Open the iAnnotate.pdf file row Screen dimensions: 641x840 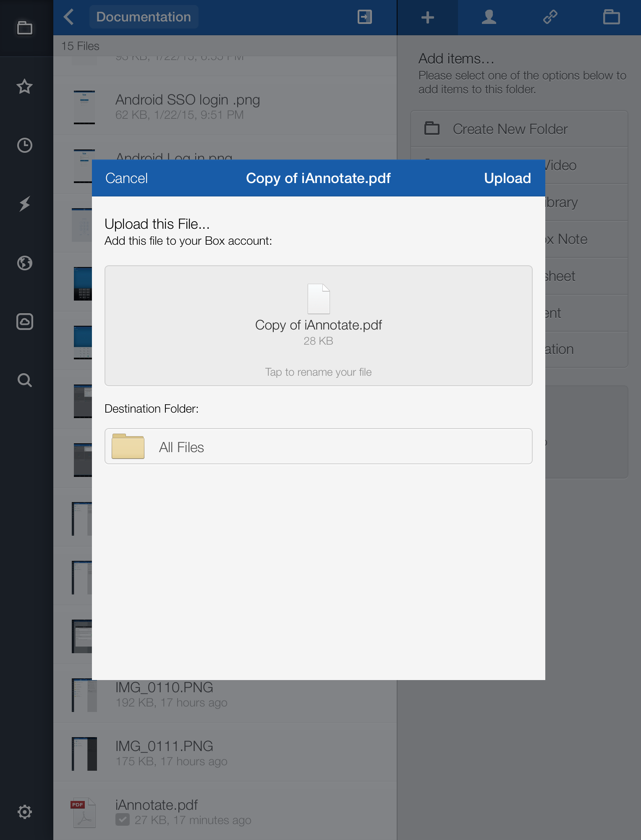[225, 811]
